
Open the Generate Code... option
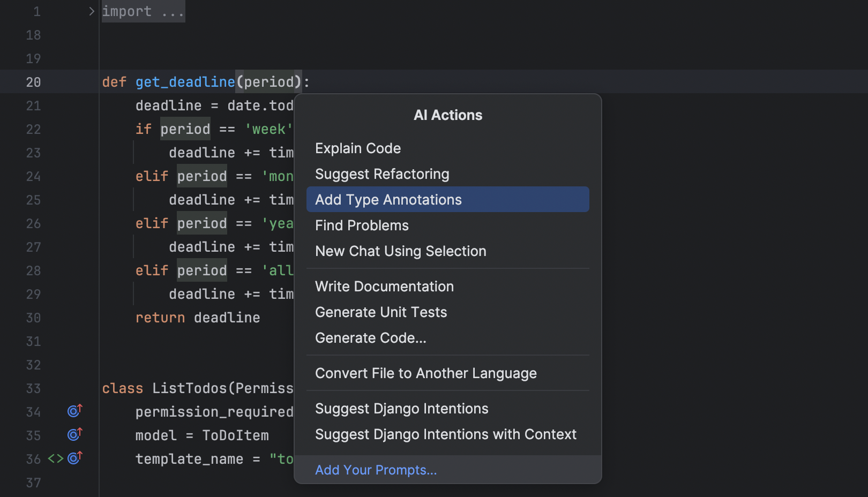[x=370, y=338]
